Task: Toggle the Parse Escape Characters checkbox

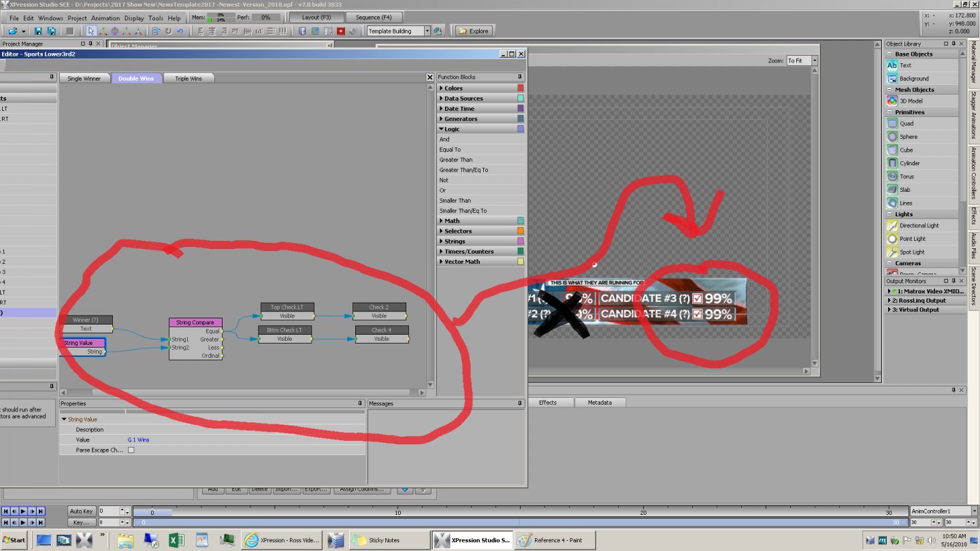Action: click(131, 450)
